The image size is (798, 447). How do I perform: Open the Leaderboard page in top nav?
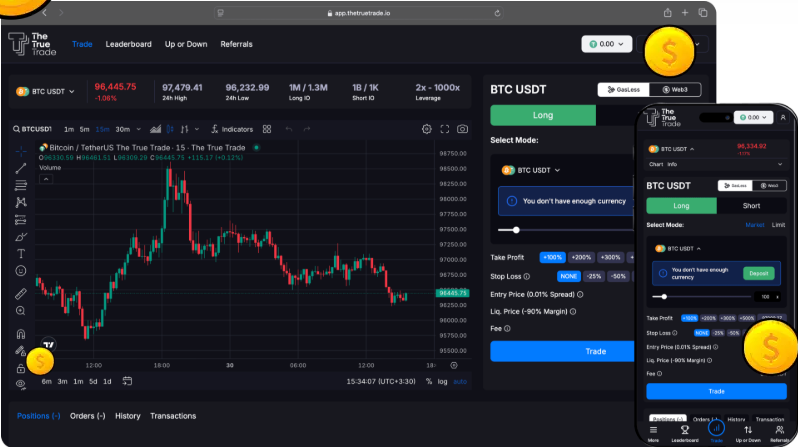tap(128, 44)
